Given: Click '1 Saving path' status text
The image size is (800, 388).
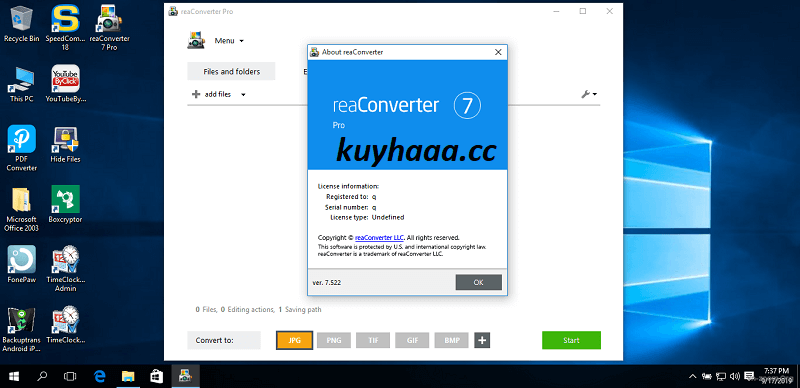Looking at the screenshot, I should tap(300, 309).
